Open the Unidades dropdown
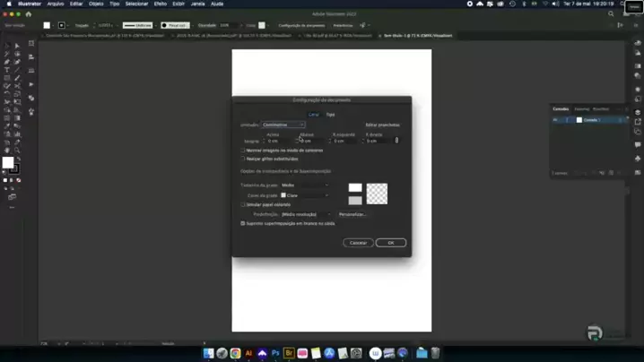Viewport: 644px width, 362px height. click(283, 125)
